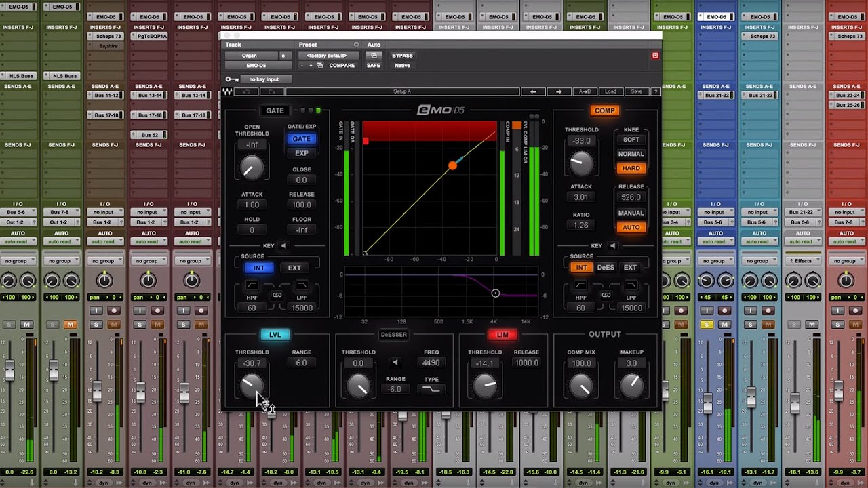Viewport: 868px width, 488px height.
Task: Toggle the Compressor HPF/LPF link icon
Action: pyautogui.click(x=606, y=295)
